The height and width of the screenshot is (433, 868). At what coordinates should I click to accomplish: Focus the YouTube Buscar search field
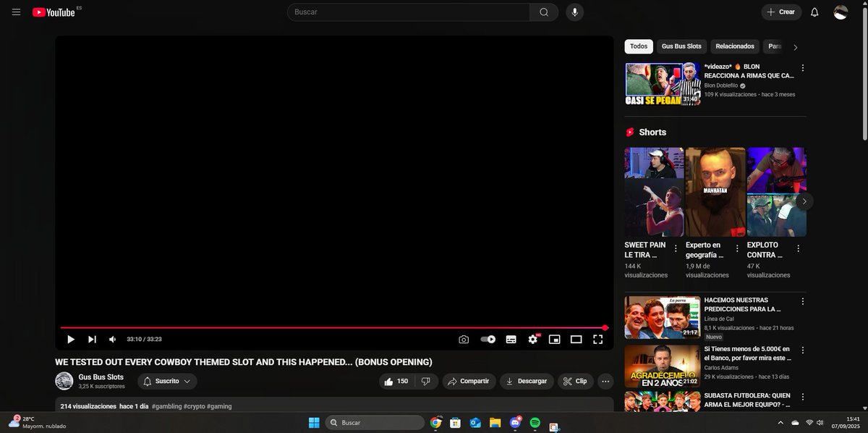pyautogui.click(x=409, y=12)
